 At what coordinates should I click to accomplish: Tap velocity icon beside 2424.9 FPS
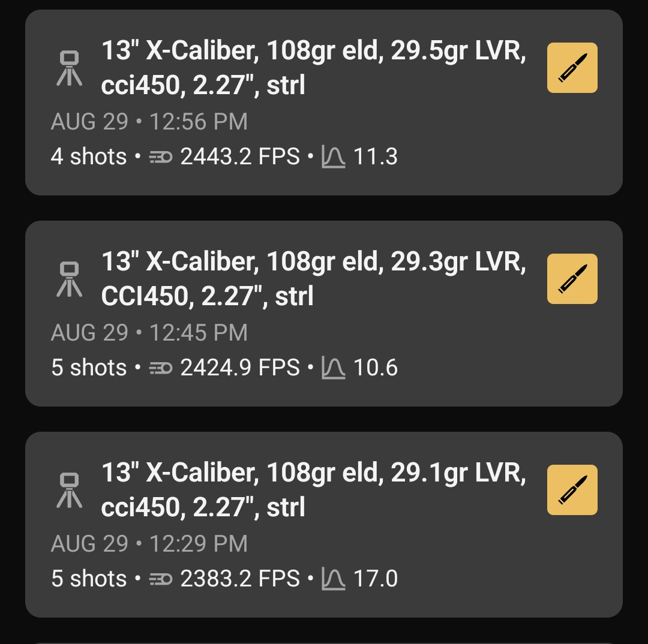point(160,368)
